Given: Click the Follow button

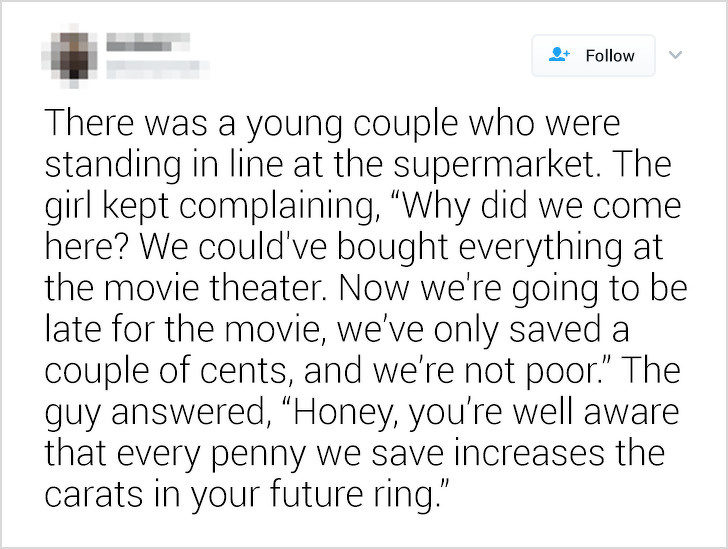Looking at the screenshot, I should [x=593, y=55].
